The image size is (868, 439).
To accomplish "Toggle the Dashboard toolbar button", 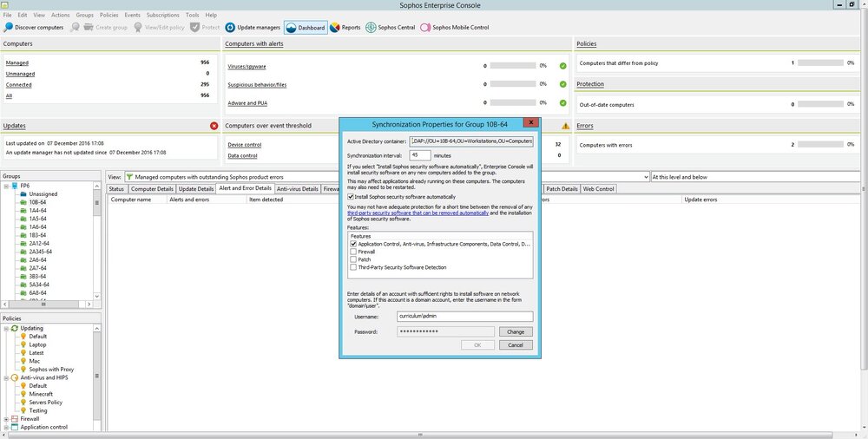I will (306, 27).
